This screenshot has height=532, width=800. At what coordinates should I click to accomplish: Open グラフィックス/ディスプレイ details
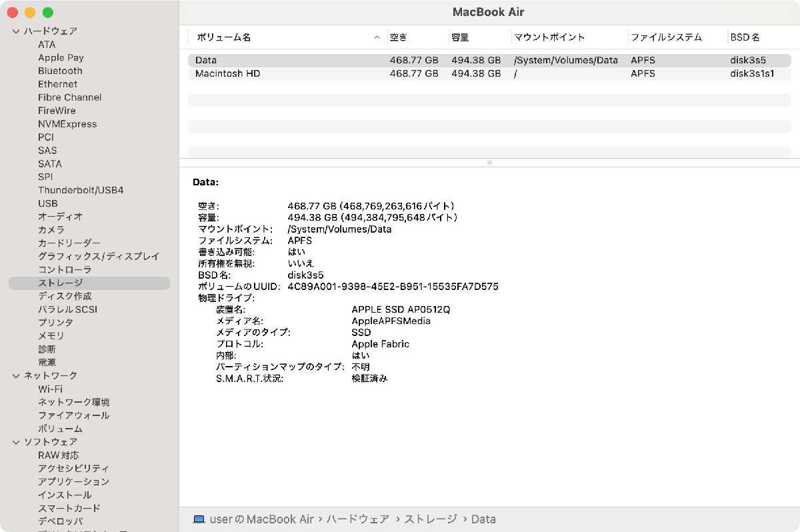click(x=98, y=256)
